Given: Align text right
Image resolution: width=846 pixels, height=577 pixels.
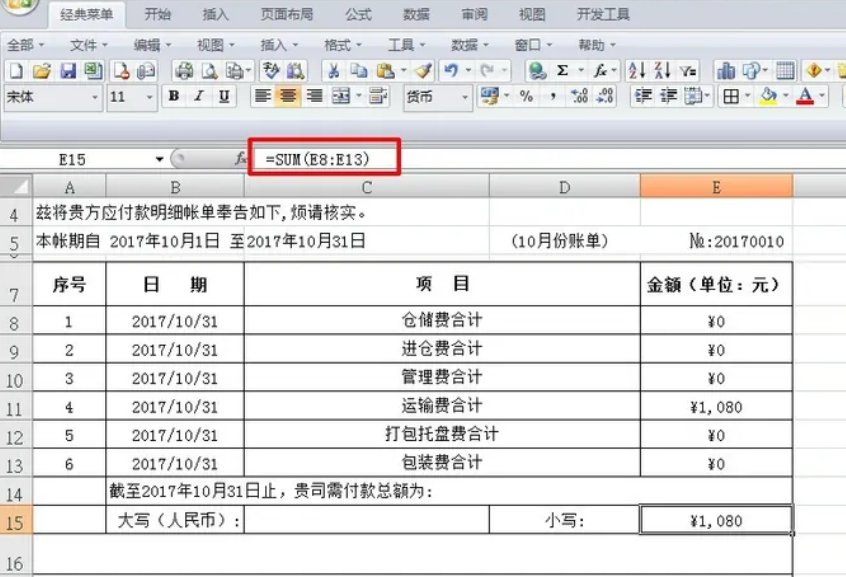Looking at the screenshot, I should point(315,97).
